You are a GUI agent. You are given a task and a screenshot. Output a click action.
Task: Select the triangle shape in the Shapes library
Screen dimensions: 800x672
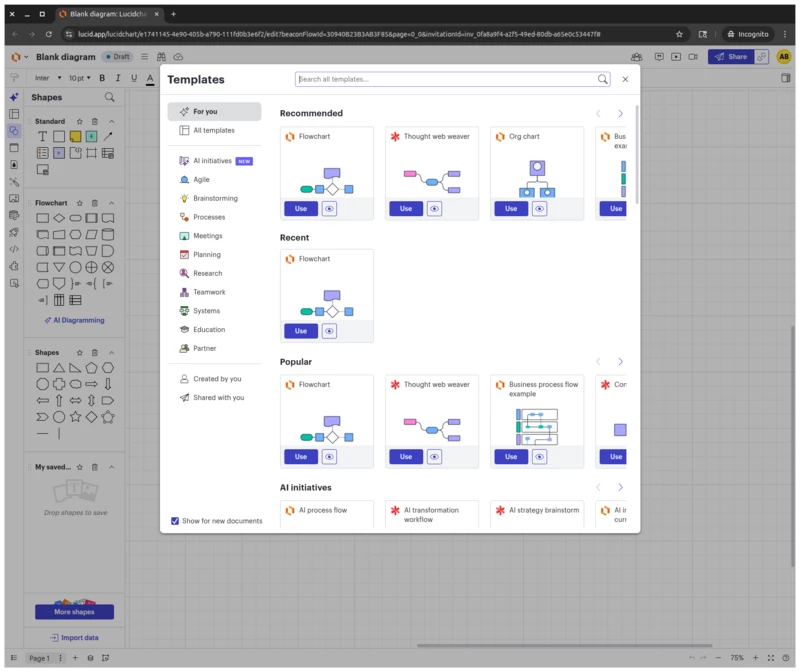coord(59,368)
